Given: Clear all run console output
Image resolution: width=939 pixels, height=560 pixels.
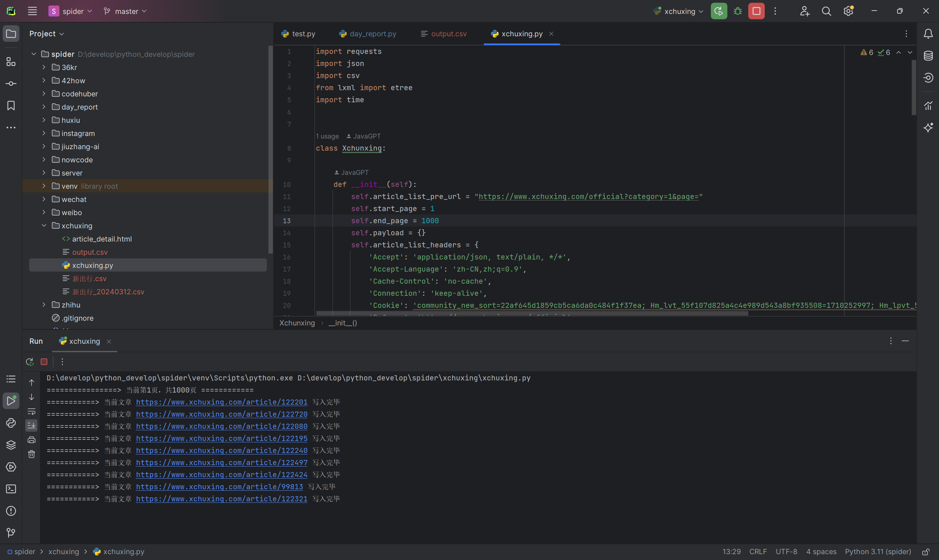Looking at the screenshot, I should click(32, 454).
